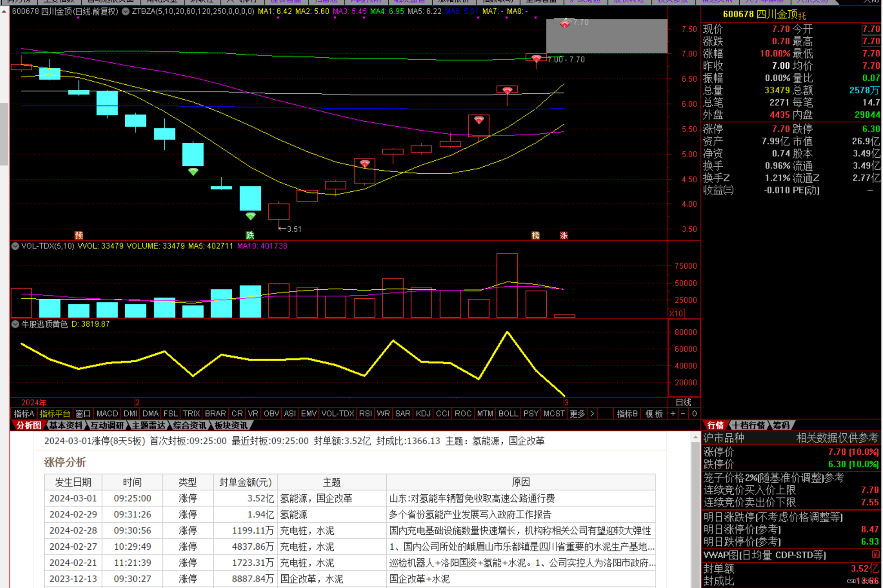Click the 2024-03-01 row date cell
Viewport: 883px width, 588px height.
coord(73,498)
